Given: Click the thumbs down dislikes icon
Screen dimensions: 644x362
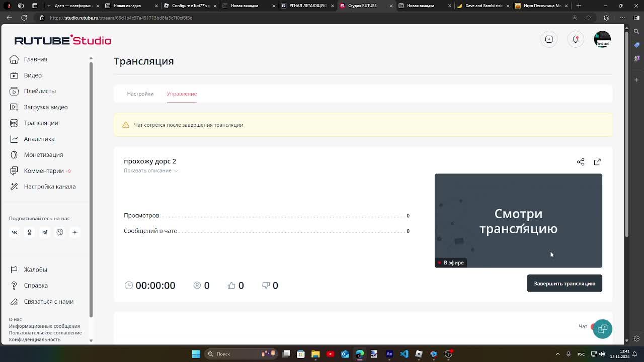Looking at the screenshot, I should tap(266, 285).
